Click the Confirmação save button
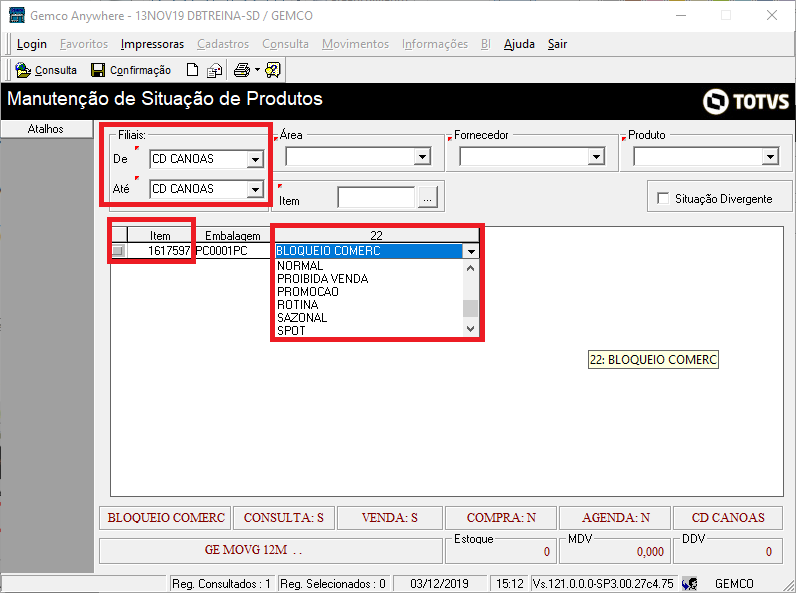 [131, 70]
